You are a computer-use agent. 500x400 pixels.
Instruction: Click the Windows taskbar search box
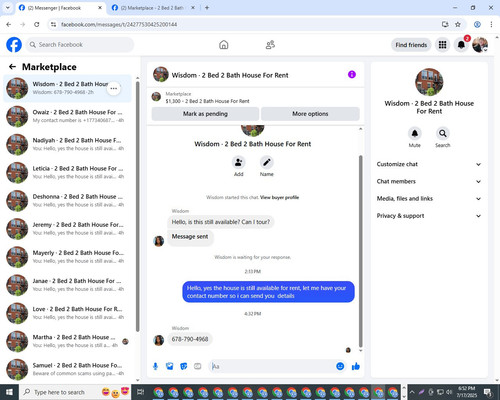(75, 392)
